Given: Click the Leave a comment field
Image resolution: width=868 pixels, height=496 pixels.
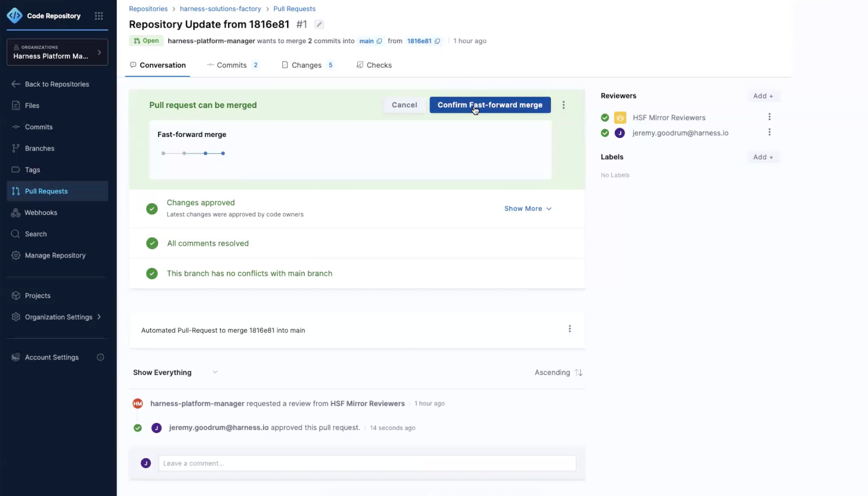Looking at the screenshot, I should pos(367,463).
